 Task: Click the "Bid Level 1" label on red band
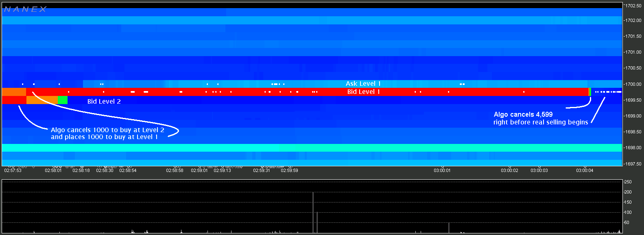tap(363, 92)
